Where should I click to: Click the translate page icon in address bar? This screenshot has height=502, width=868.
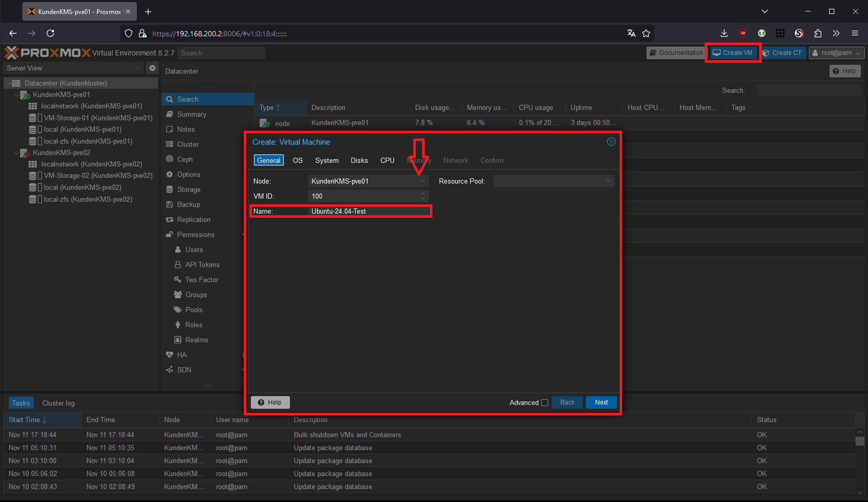pyautogui.click(x=631, y=33)
